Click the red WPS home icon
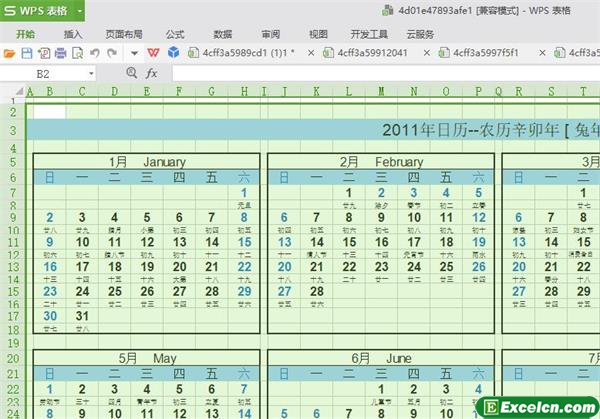 pos(153,52)
